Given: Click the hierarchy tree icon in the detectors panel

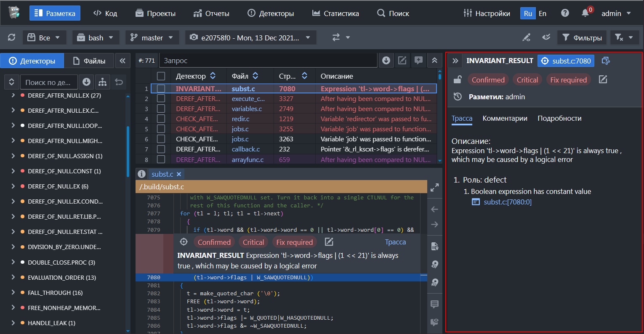Looking at the screenshot, I should click(x=102, y=82).
